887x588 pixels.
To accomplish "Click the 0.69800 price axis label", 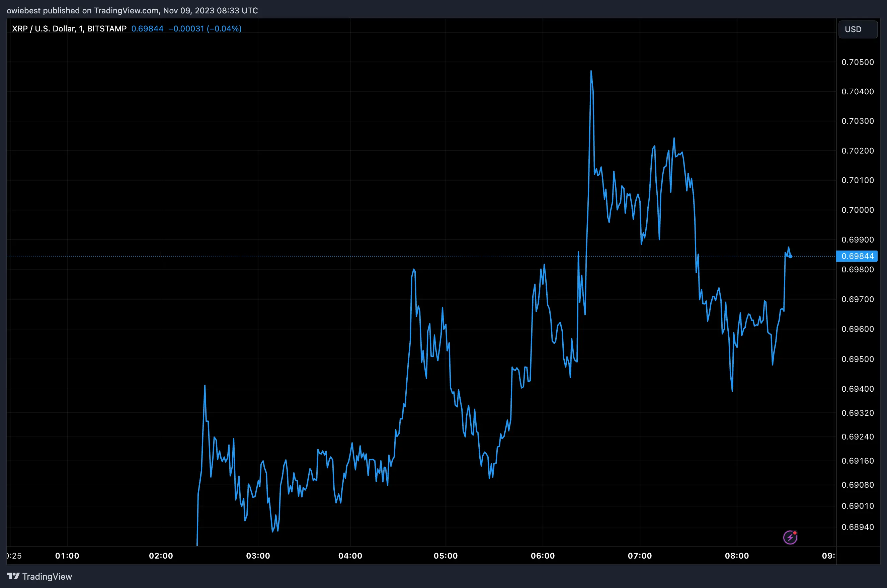I will coord(858,270).
